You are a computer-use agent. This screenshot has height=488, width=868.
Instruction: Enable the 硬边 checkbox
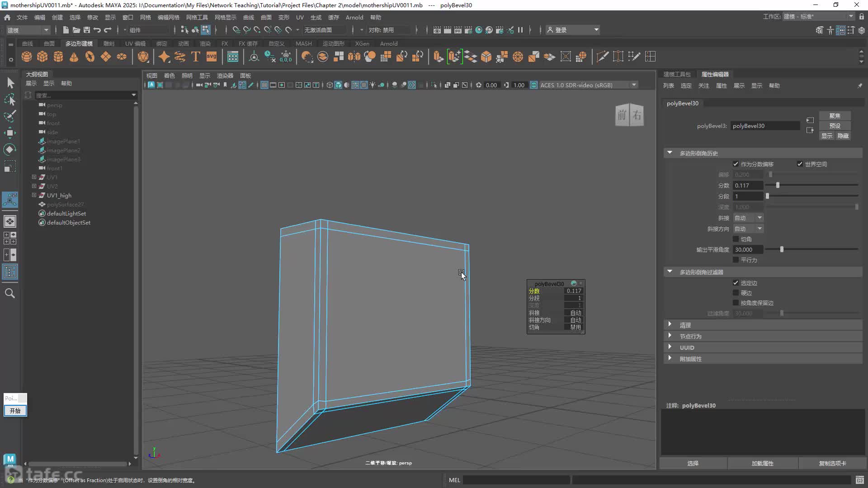[x=736, y=293]
